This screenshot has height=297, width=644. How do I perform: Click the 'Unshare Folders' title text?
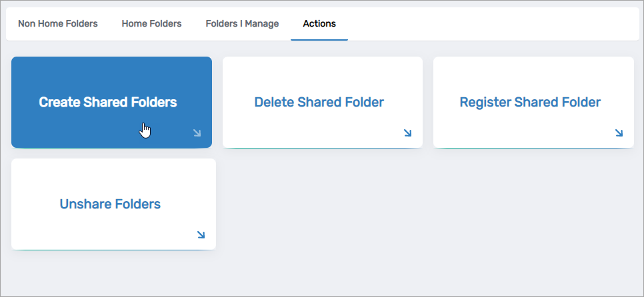(110, 204)
